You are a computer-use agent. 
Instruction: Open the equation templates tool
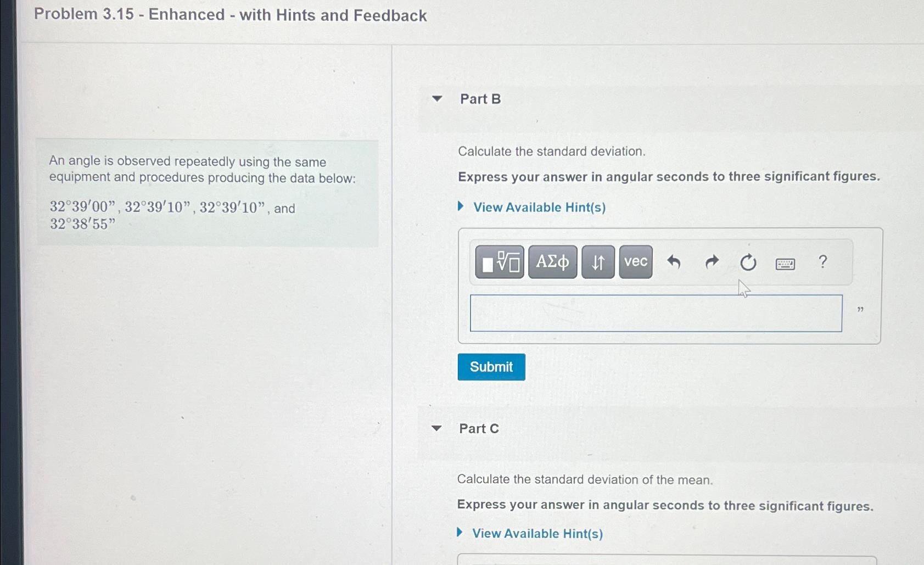click(x=500, y=262)
